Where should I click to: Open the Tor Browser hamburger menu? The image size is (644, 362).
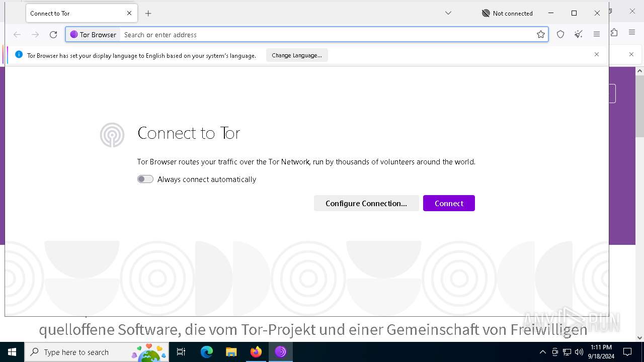click(x=597, y=35)
